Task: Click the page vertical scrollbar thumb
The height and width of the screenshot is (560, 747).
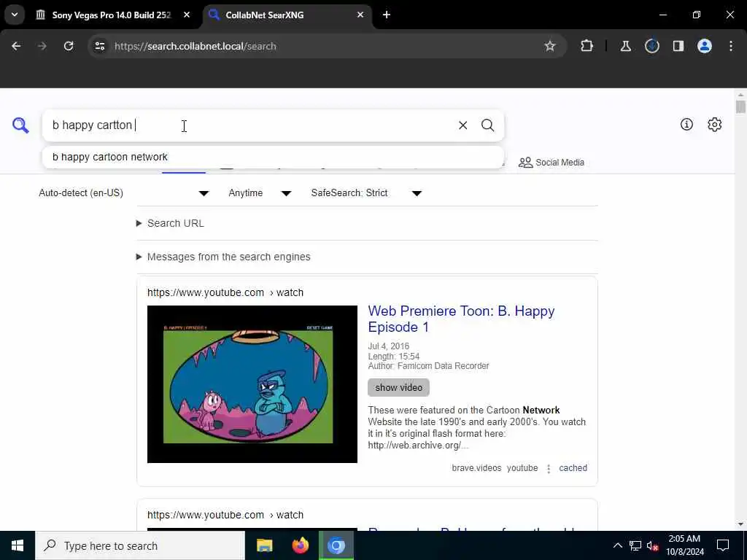Action: 740,106
